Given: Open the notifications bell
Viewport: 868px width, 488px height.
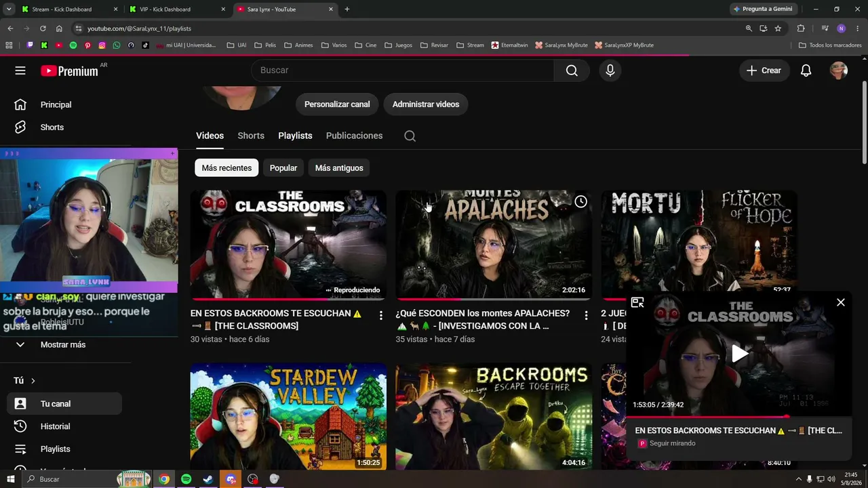Looking at the screenshot, I should coord(806,70).
